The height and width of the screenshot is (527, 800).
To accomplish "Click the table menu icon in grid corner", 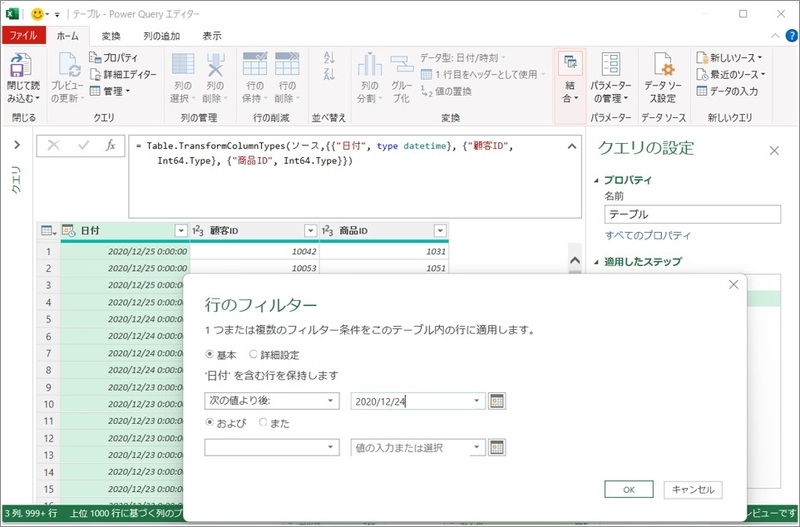I will [x=48, y=231].
